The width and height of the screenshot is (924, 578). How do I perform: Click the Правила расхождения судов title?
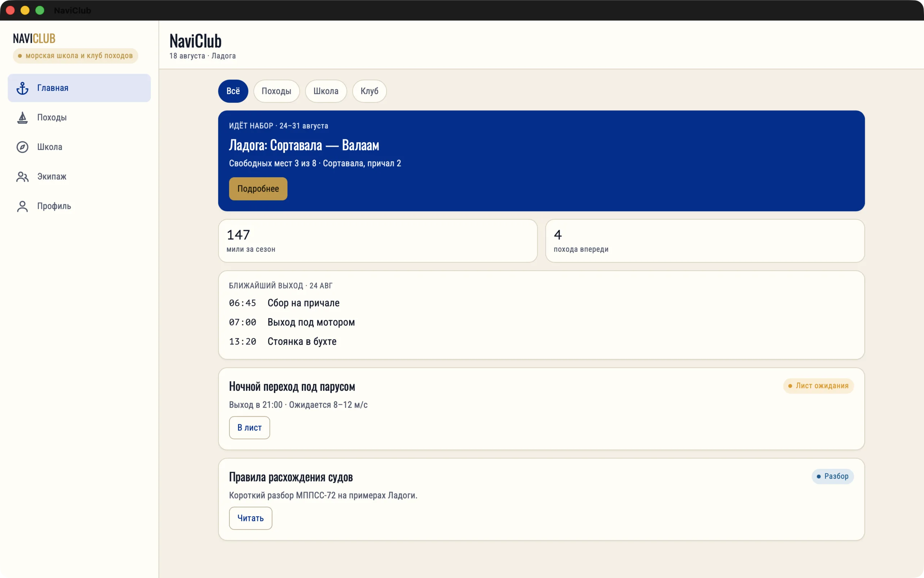(x=291, y=477)
